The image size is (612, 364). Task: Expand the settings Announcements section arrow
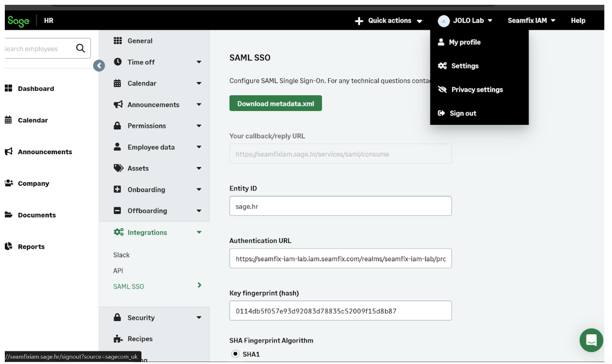(x=199, y=104)
